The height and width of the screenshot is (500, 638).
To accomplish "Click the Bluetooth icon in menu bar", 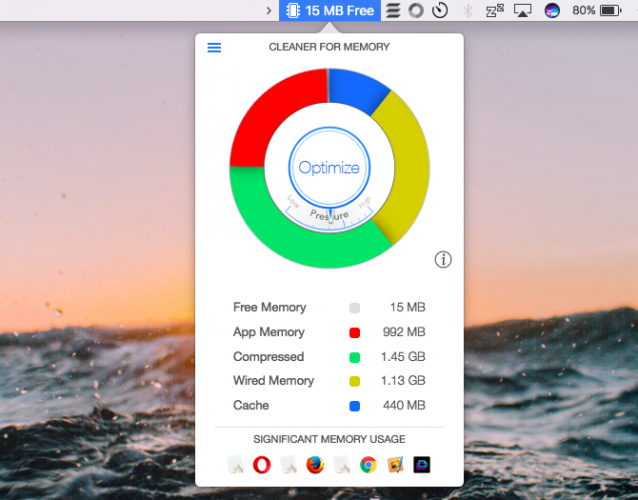I will 468,11.
